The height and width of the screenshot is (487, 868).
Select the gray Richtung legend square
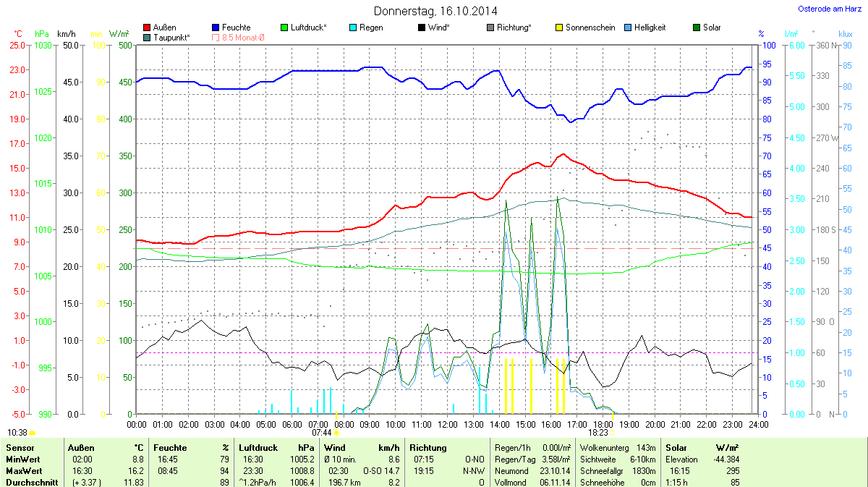490,27
